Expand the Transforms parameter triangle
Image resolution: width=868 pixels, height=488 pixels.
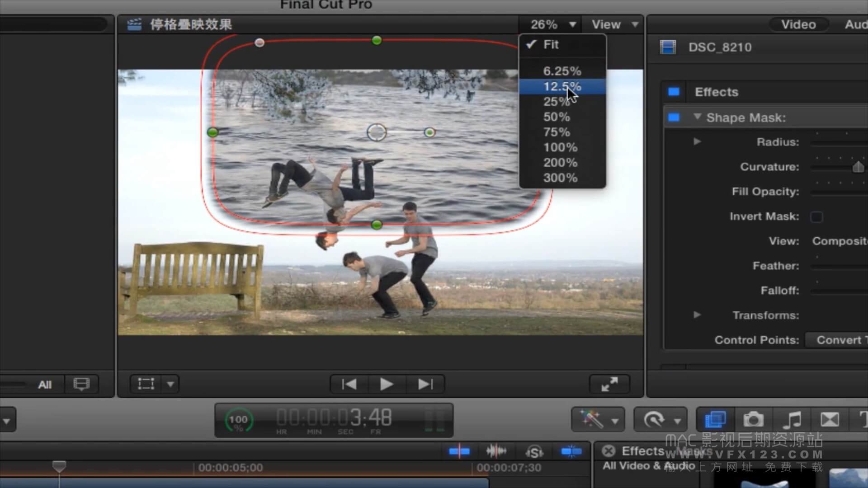click(x=697, y=314)
